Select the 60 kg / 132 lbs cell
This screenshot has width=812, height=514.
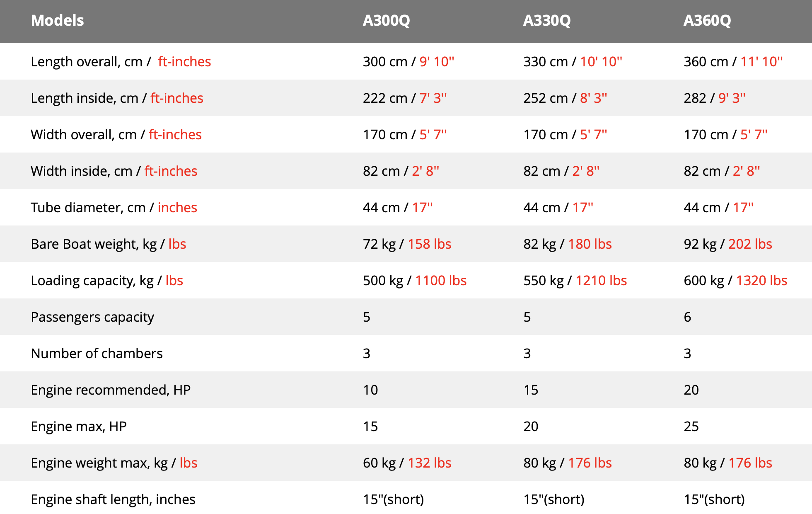407,463
